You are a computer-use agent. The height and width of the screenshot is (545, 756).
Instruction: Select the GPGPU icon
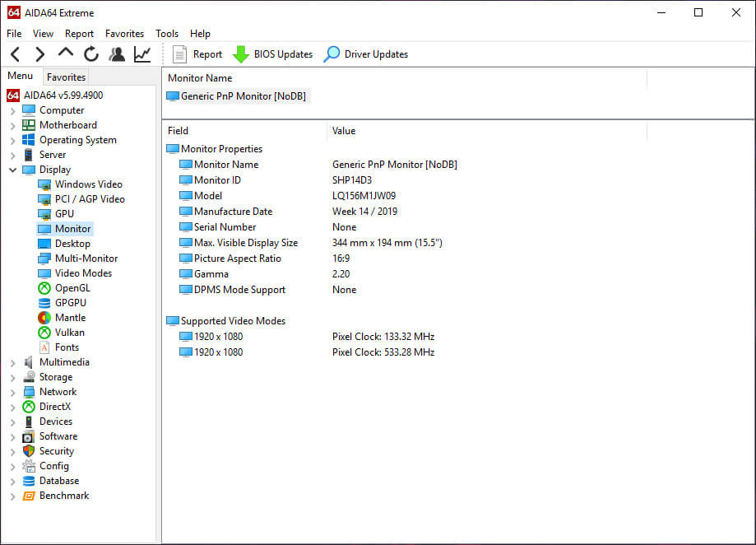(44, 303)
